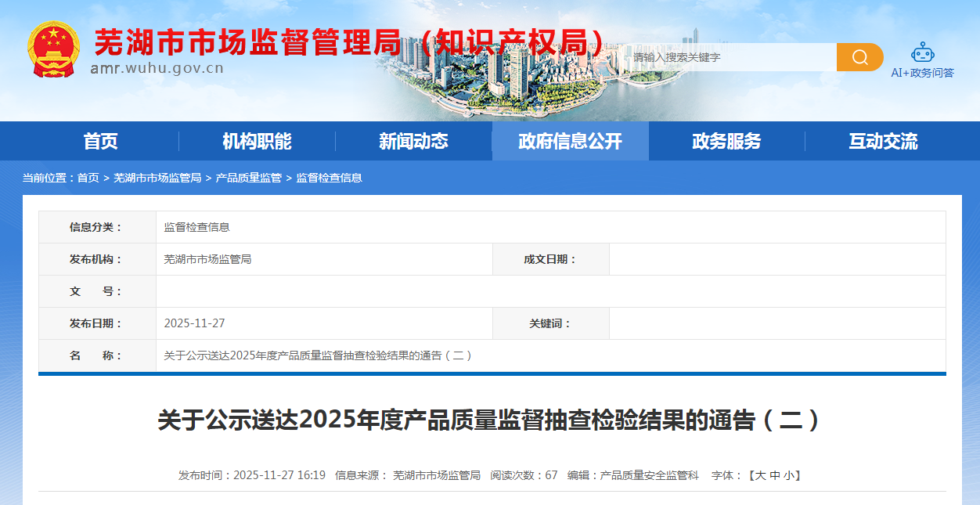This screenshot has height=505, width=980.
Task: Set font size to 中
Action: pos(775,475)
